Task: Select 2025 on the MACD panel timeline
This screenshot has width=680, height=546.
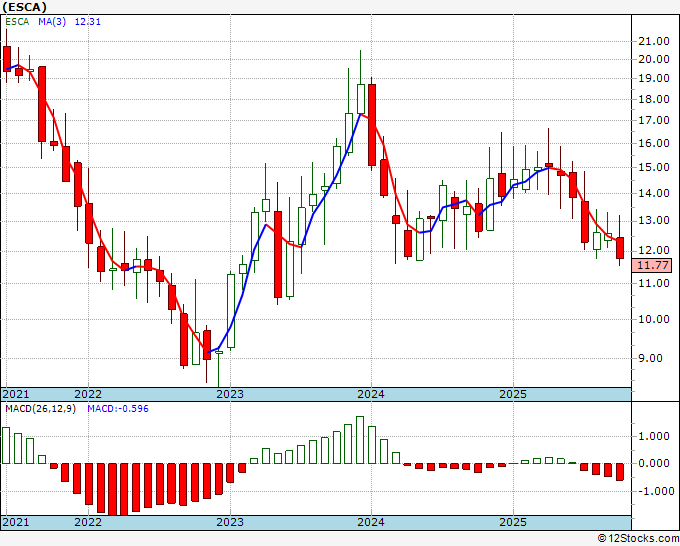Action: tap(512, 522)
